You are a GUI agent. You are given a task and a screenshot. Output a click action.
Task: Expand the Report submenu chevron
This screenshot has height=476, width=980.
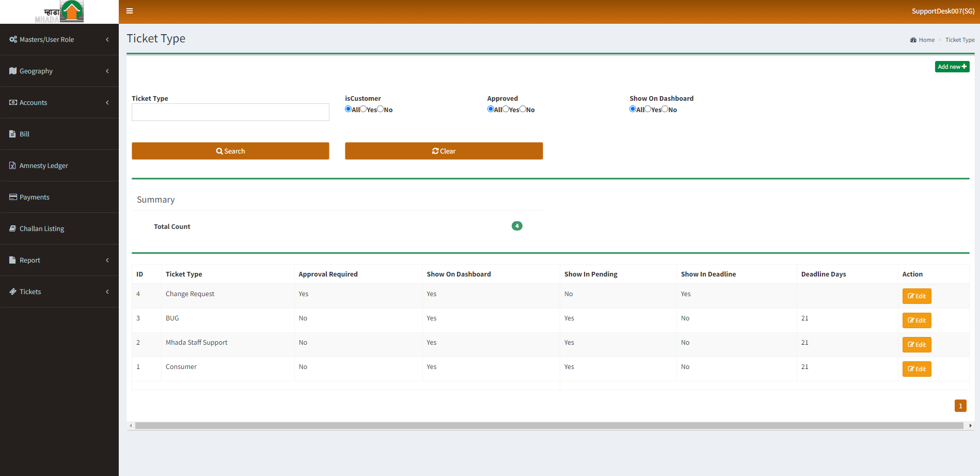pos(107,260)
